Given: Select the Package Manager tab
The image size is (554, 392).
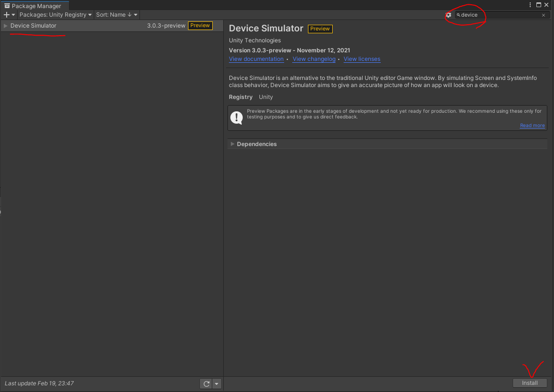Looking at the screenshot, I should (34, 6).
